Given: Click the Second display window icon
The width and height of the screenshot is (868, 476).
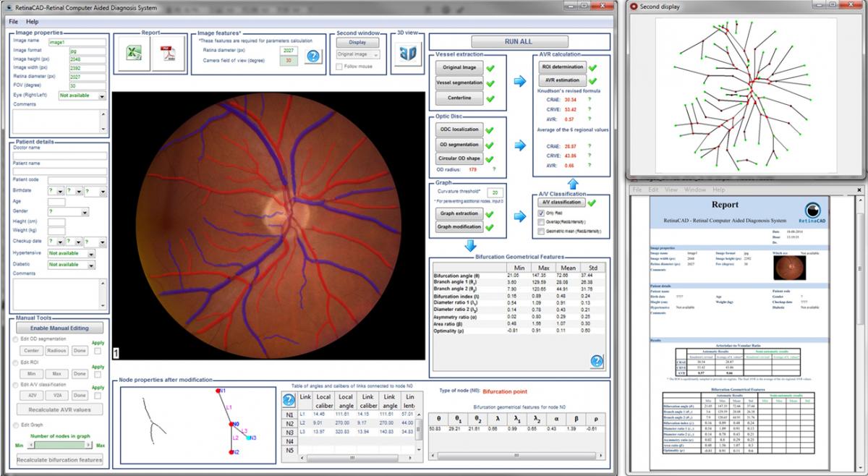Looking at the screenshot, I should point(634,6).
